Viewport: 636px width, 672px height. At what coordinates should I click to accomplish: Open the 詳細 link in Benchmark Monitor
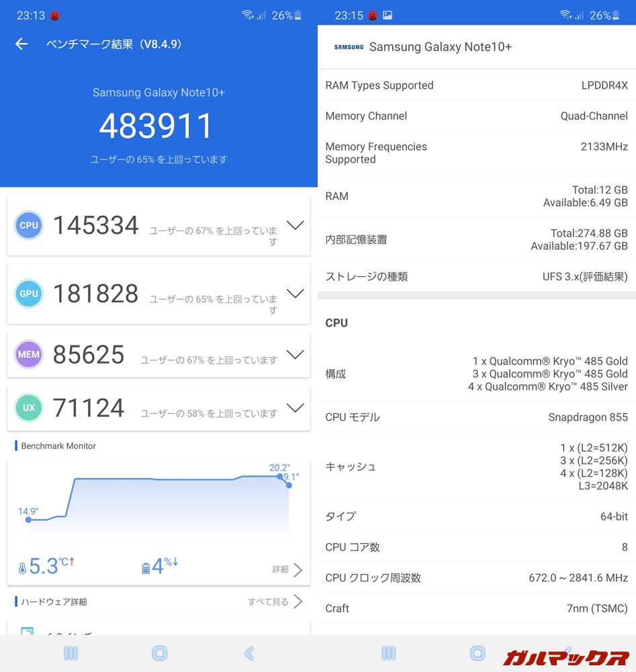point(283,569)
